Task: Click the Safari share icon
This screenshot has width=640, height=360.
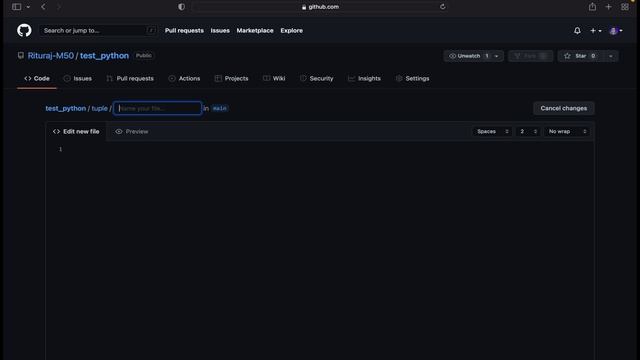Action: tap(592, 7)
